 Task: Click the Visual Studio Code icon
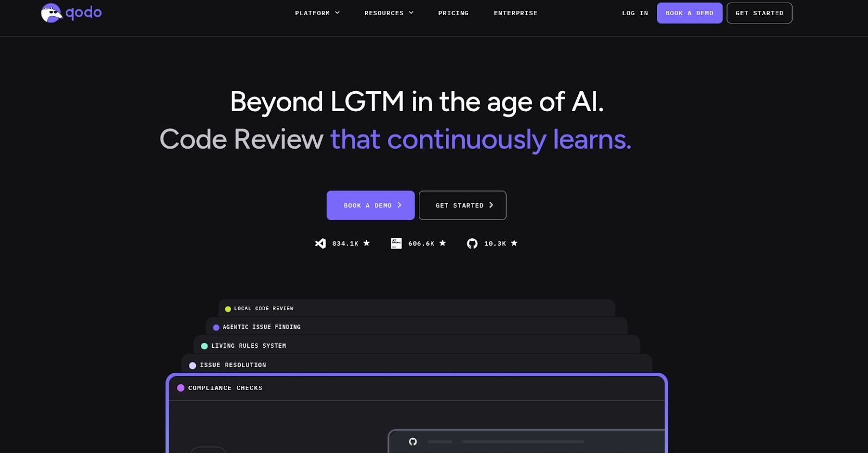tap(321, 244)
